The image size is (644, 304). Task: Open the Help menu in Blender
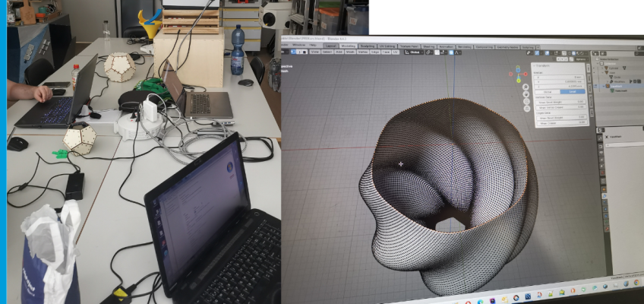click(313, 45)
